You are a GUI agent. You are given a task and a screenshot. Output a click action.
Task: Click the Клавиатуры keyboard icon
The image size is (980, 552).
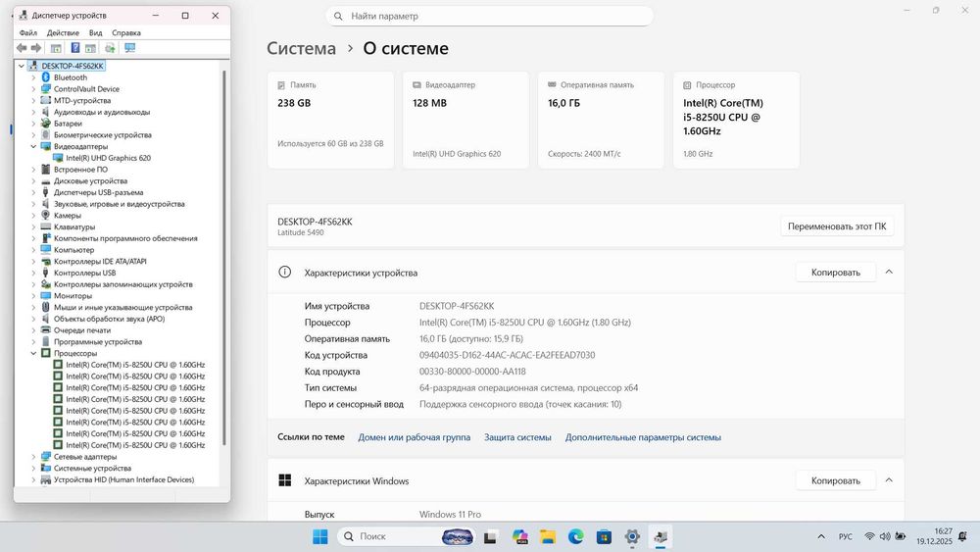click(46, 226)
